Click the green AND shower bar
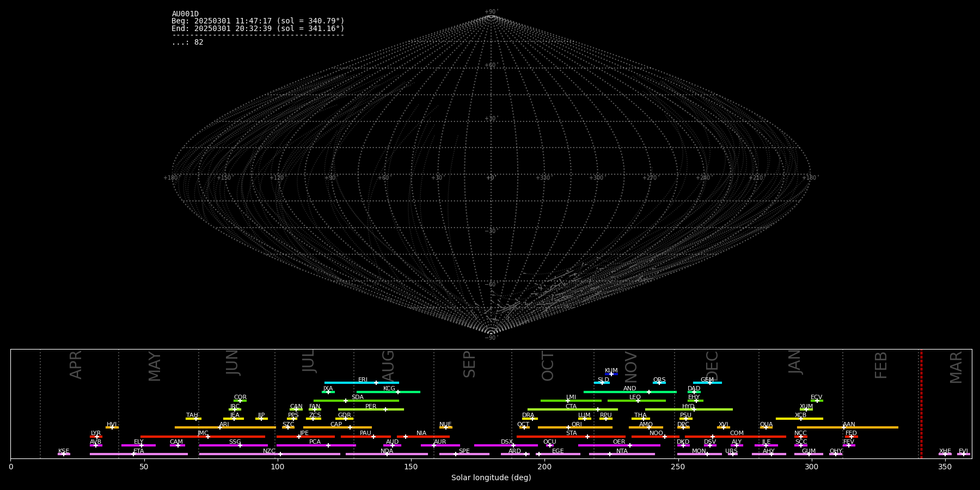980x490 pixels. pos(630,392)
